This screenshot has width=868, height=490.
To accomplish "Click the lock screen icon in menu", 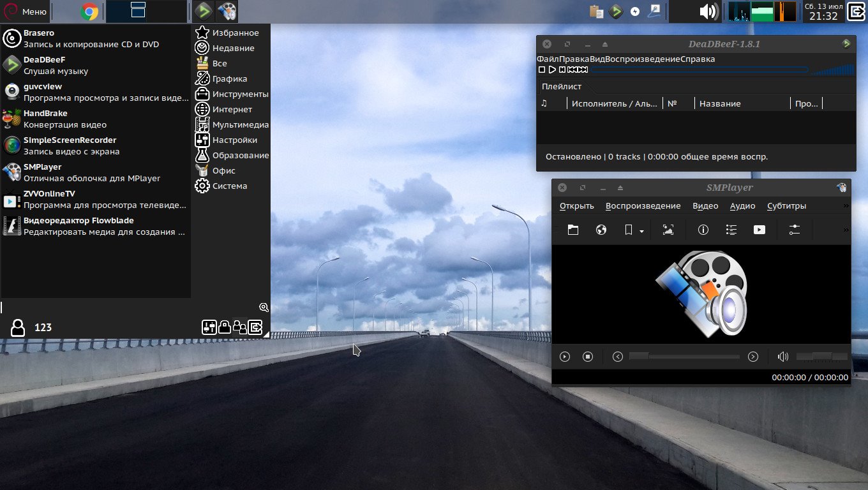I will tap(225, 327).
